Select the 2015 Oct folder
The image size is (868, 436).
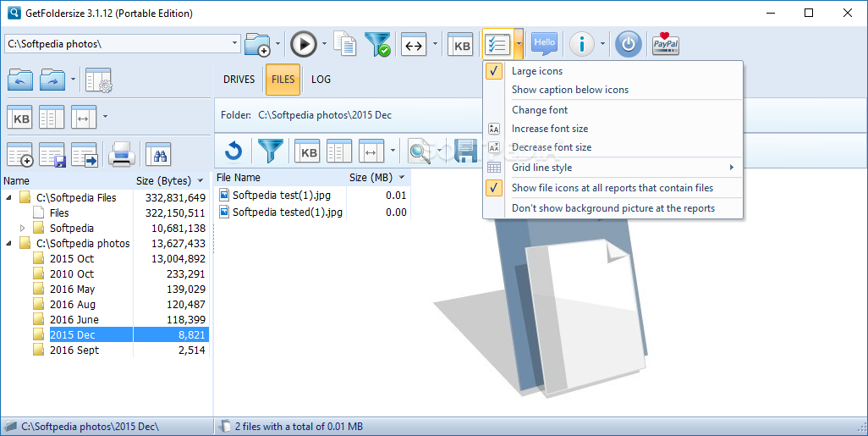71,259
